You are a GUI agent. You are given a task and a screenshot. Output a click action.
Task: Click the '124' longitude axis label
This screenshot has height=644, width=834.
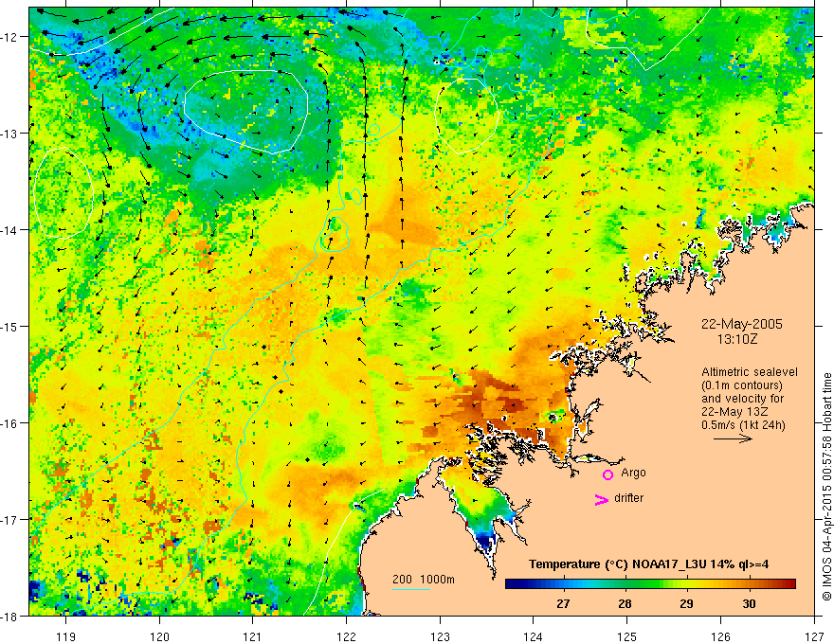(534, 636)
